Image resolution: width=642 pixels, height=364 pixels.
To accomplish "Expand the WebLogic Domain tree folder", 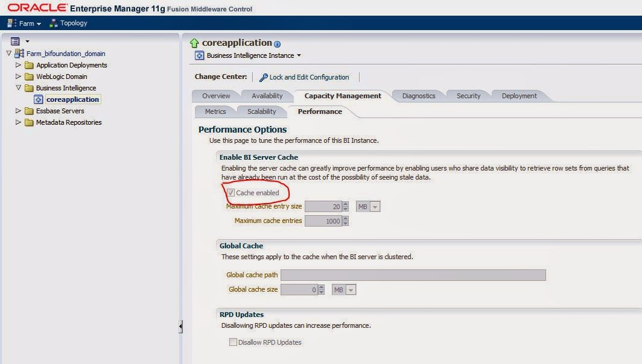I will (18, 76).
